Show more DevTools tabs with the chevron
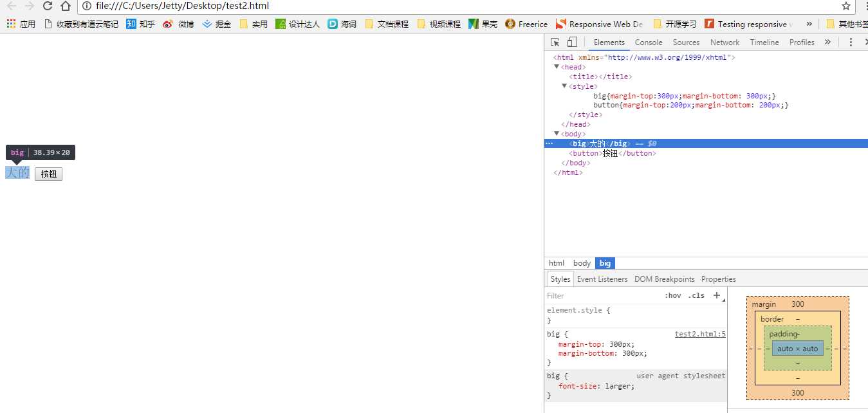 827,42
